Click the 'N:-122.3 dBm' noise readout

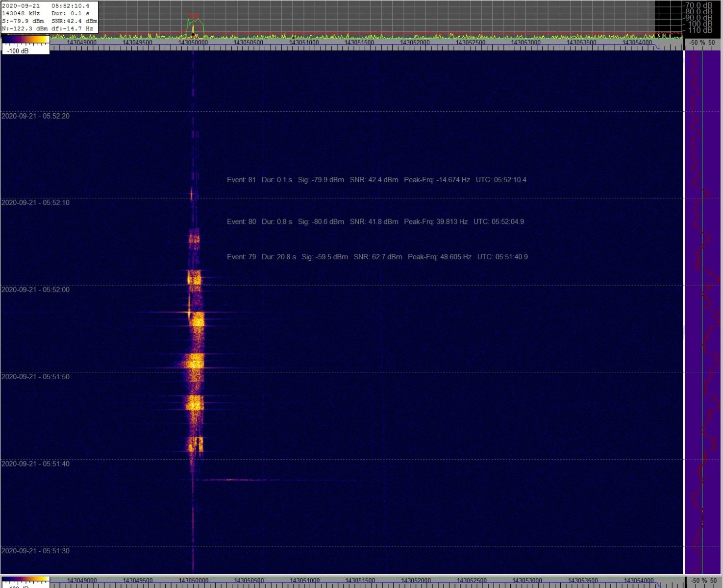pos(25,28)
